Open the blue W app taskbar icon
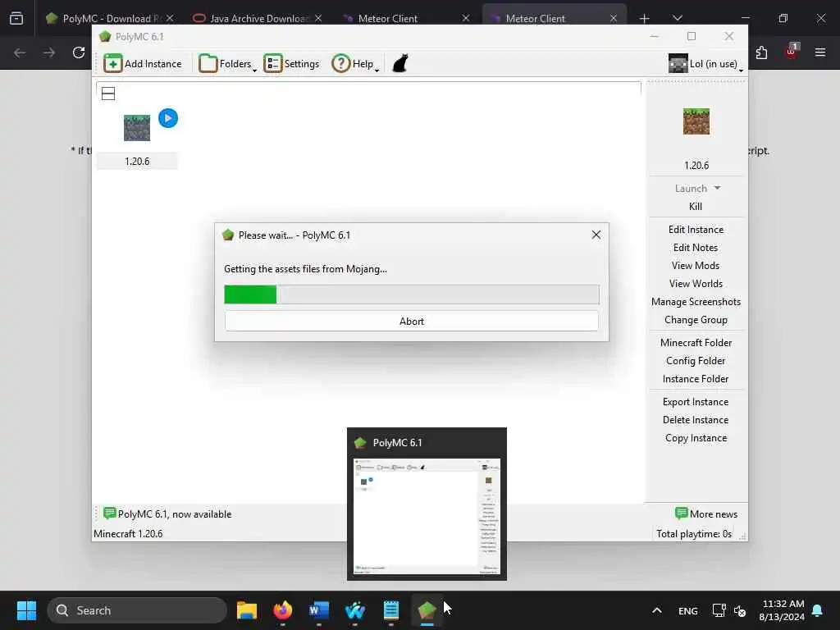This screenshot has width=840, height=630. click(x=354, y=610)
